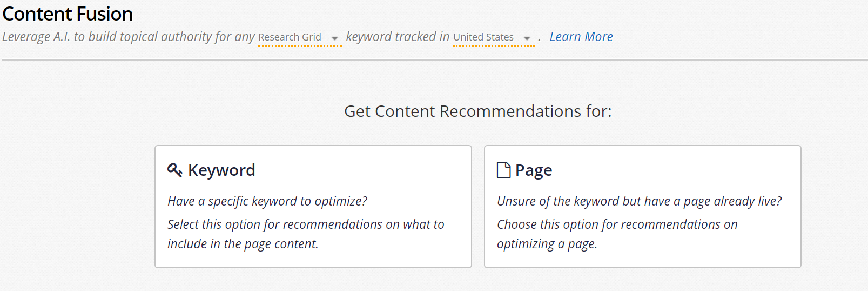Click 'Have a specific keyword to optimize?' text
This screenshot has height=291, width=868.
click(x=267, y=201)
